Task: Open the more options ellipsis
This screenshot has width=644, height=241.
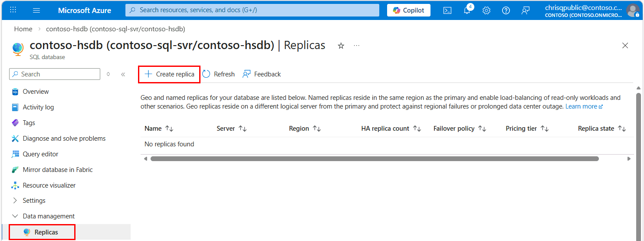Action: (x=357, y=46)
